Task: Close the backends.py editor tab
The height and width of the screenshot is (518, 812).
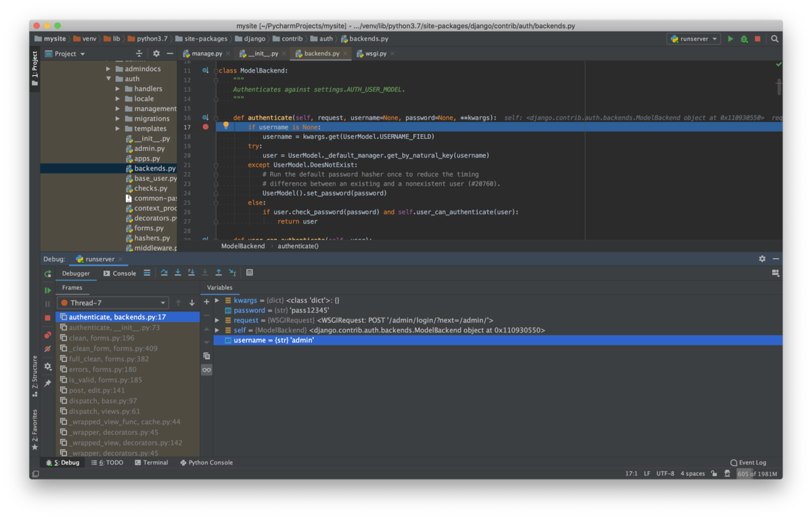Action: point(346,53)
